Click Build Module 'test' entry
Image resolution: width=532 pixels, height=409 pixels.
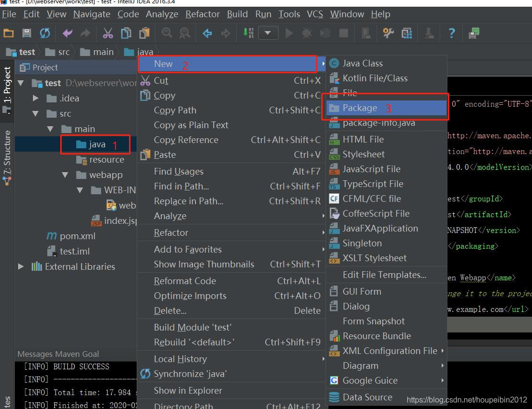pos(231,327)
